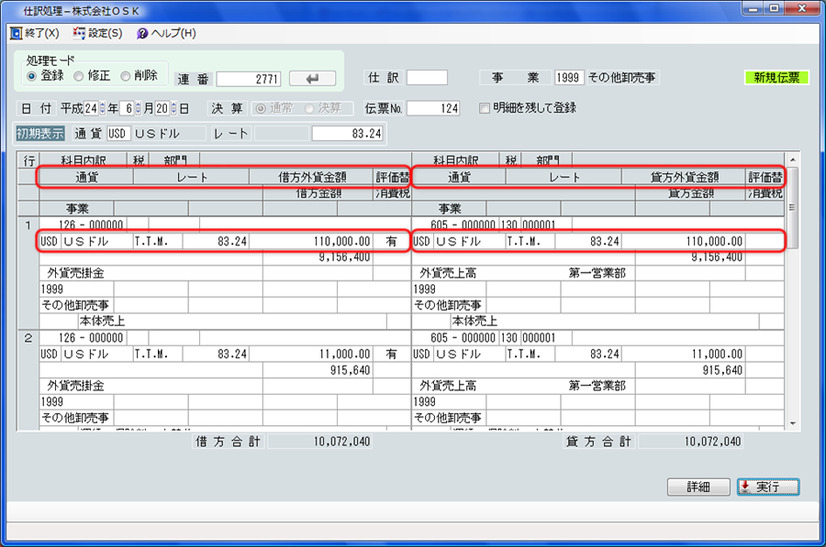Adjust the month stepper next to 6
The height and width of the screenshot is (547, 826).
[x=138, y=109]
